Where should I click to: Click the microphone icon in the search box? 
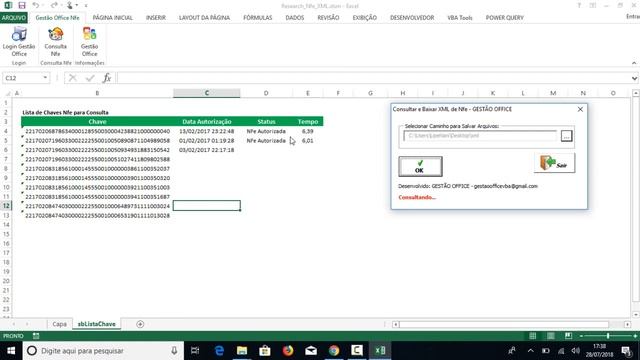[174, 351]
